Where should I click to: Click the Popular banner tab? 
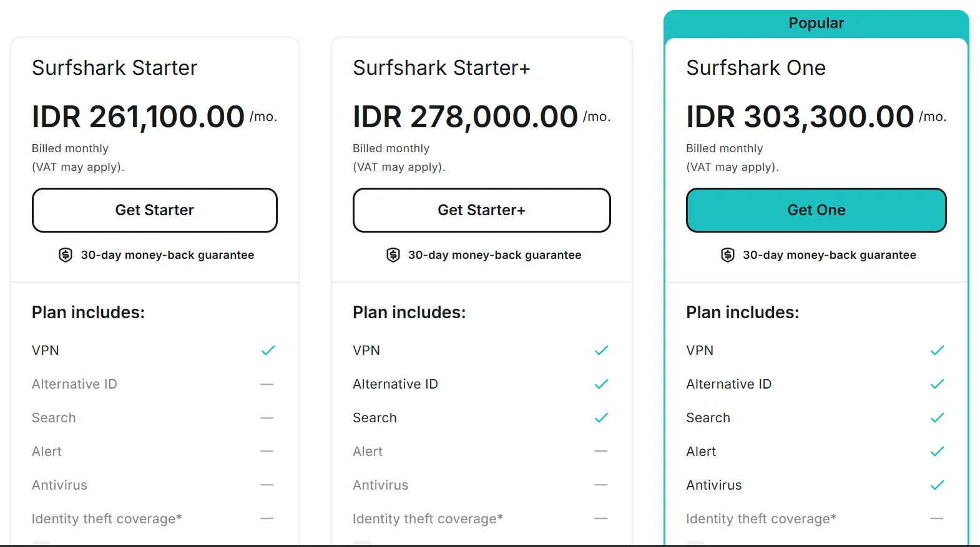click(816, 24)
